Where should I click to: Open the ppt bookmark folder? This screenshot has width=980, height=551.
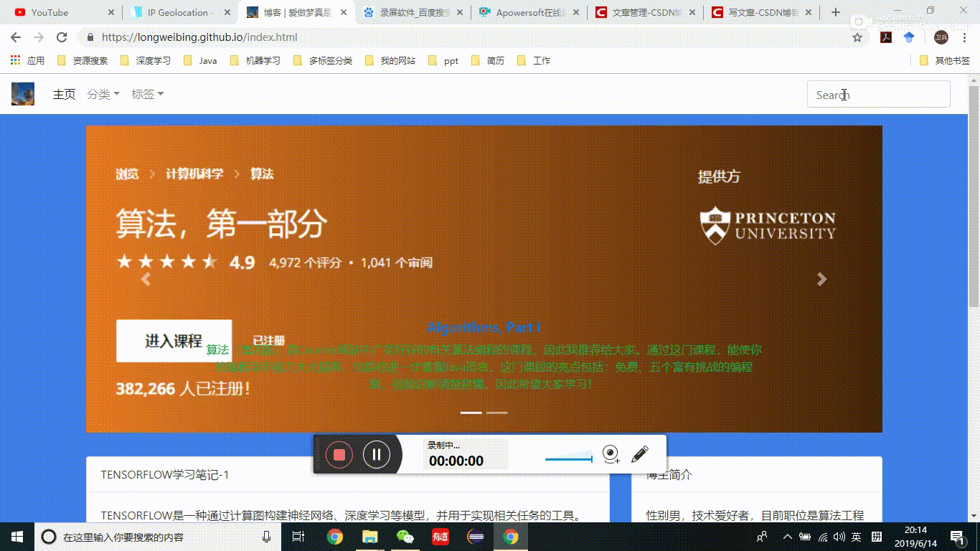click(x=443, y=61)
